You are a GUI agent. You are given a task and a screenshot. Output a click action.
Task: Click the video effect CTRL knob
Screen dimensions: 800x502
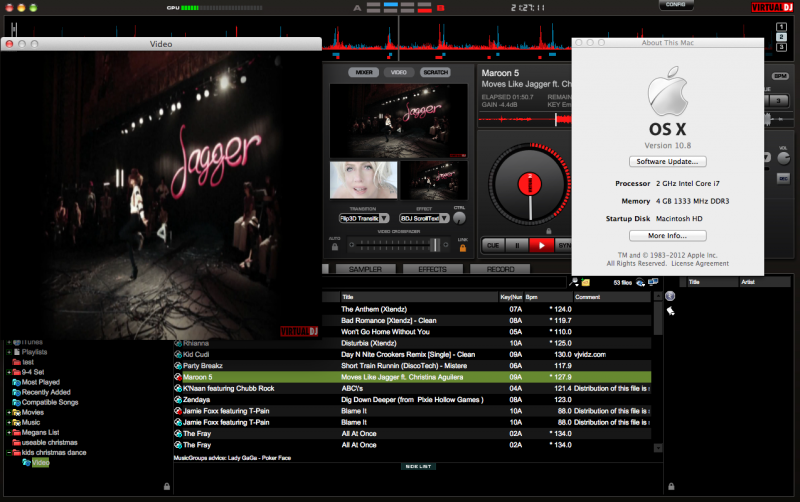point(459,218)
